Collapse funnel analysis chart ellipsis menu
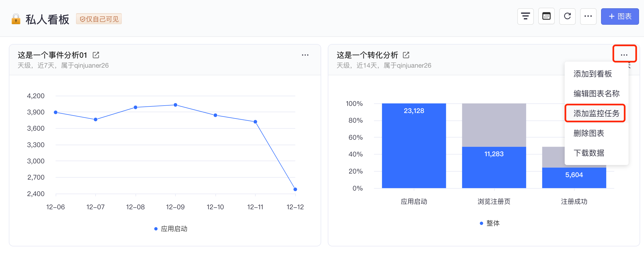This screenshot has height=253, width=644. point(624,55)
